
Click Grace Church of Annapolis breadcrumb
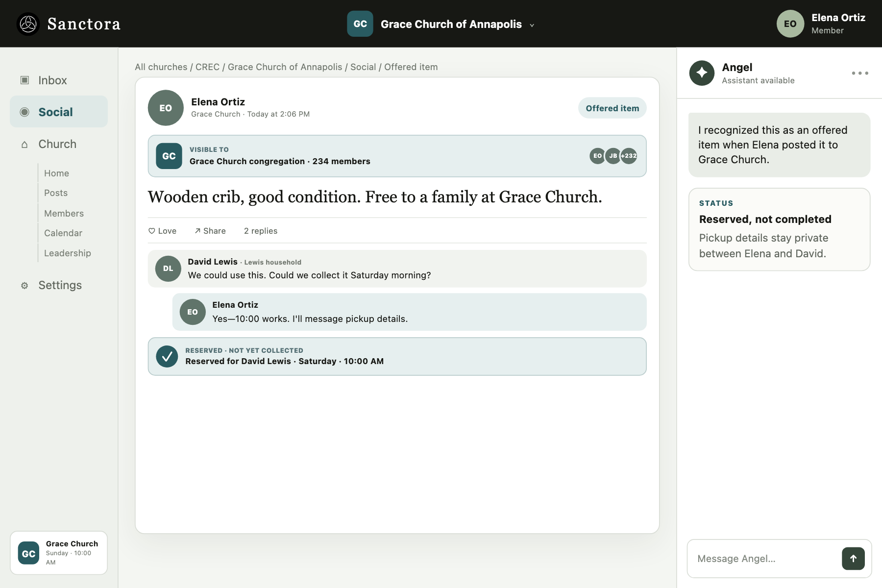coord(285,67)
